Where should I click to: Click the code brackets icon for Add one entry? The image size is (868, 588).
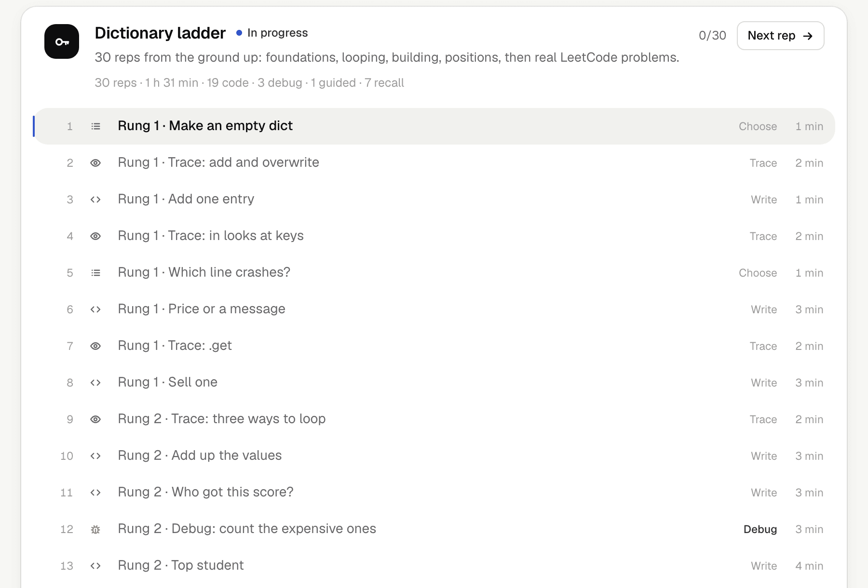click(x=96, y=200)
